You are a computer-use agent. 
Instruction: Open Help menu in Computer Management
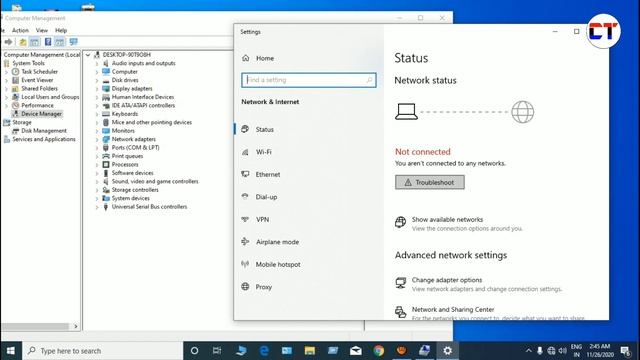tap(61, 30)
